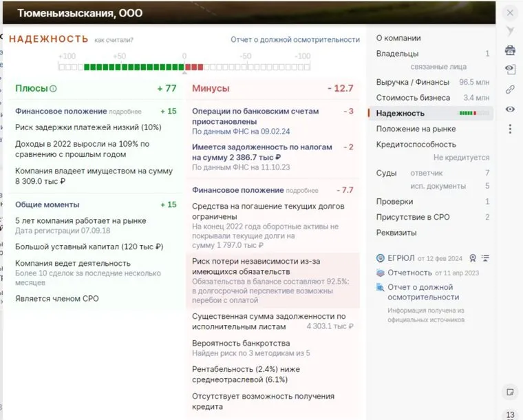Click the printer icon in right toolbar
This screenshot has width=523, height=420.
click(x=510, y=50)
